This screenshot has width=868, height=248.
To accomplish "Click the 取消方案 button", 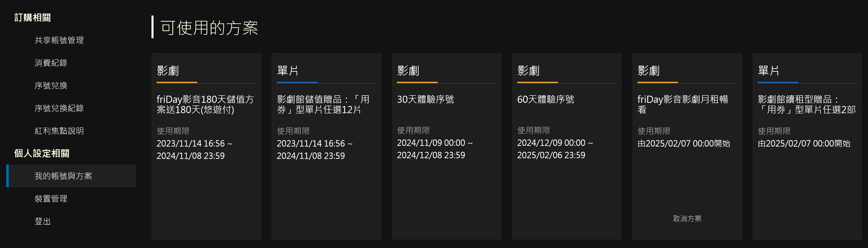I will point(687,219).
